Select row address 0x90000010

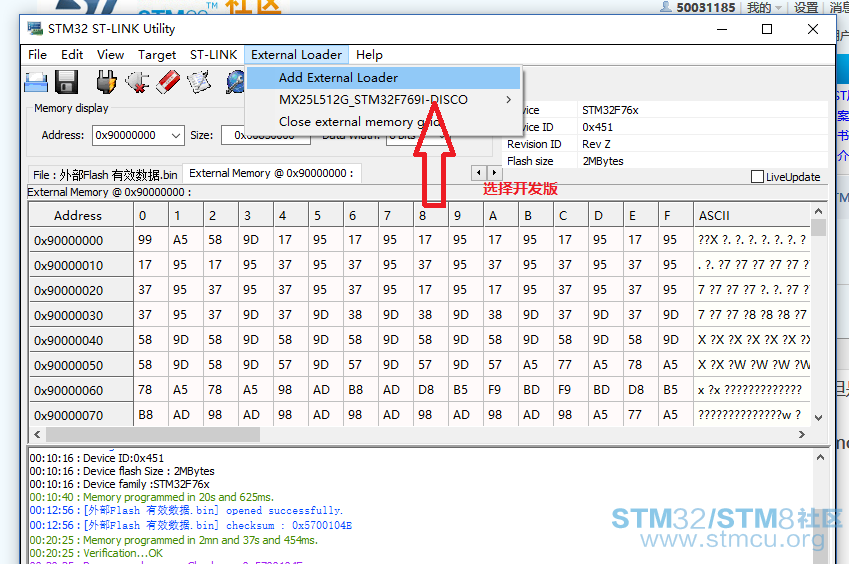click(81, 265)
